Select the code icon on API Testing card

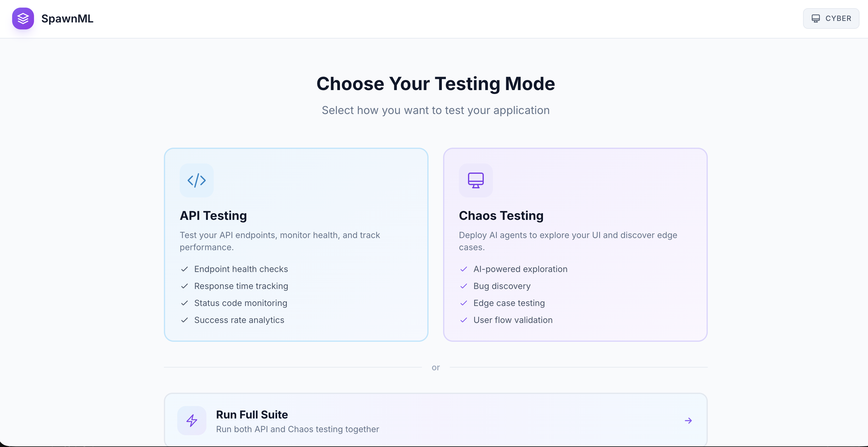[x=196, y=180]
